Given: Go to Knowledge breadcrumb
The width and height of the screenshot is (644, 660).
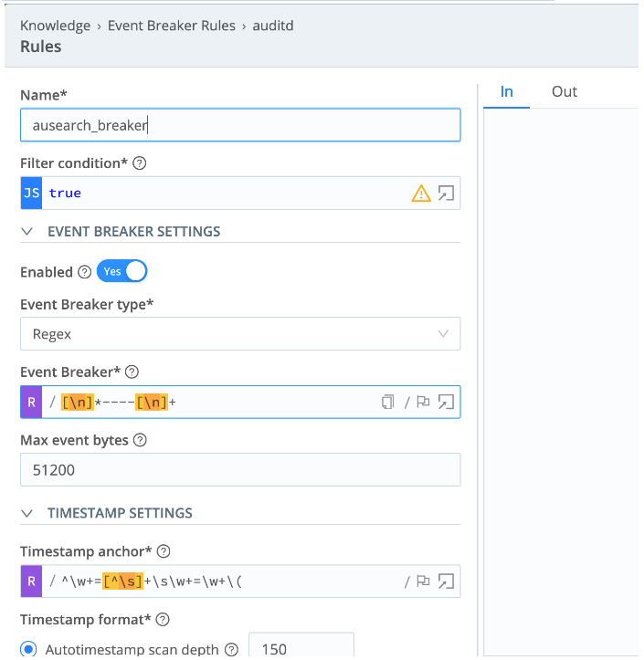Looking at the screenshot, I should (55, 26).
